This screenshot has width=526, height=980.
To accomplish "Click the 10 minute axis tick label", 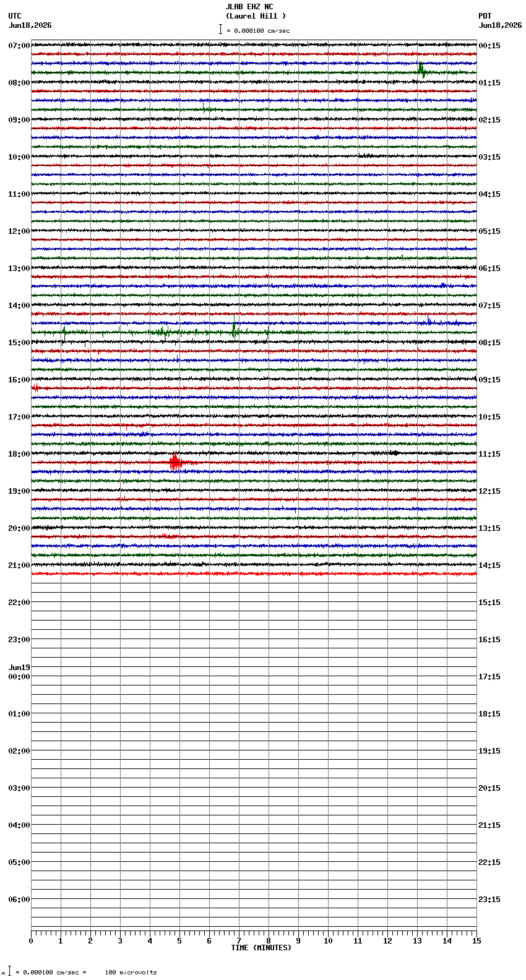I will tap(328, 941).
